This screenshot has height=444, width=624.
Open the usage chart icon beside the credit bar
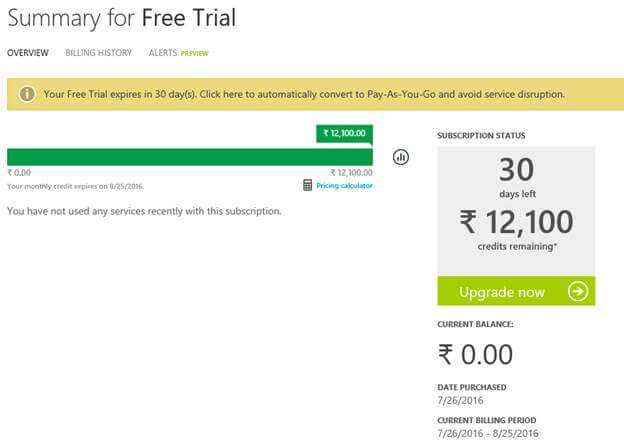[401, 157]
